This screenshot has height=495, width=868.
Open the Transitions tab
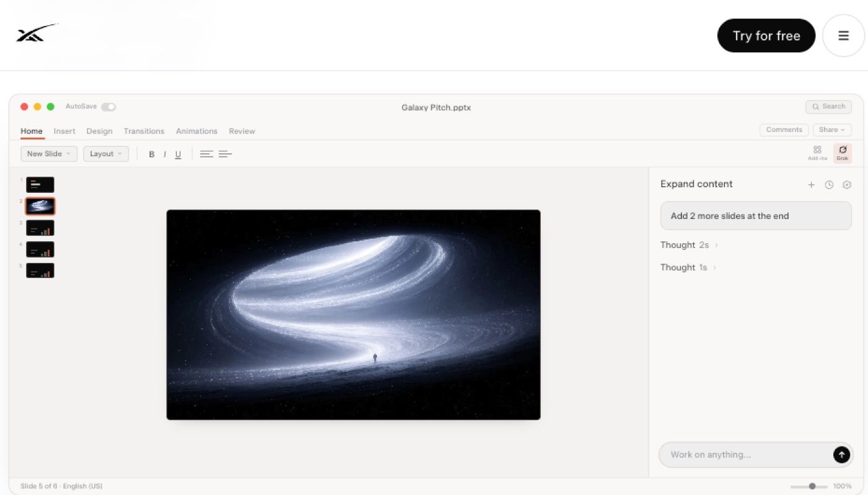(x=144, y=131)
